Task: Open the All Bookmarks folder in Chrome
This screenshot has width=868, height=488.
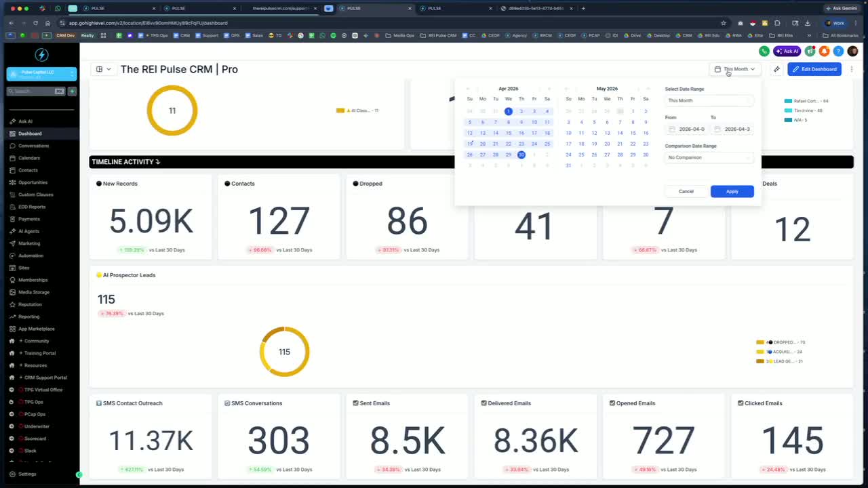Action: (842, 35)
